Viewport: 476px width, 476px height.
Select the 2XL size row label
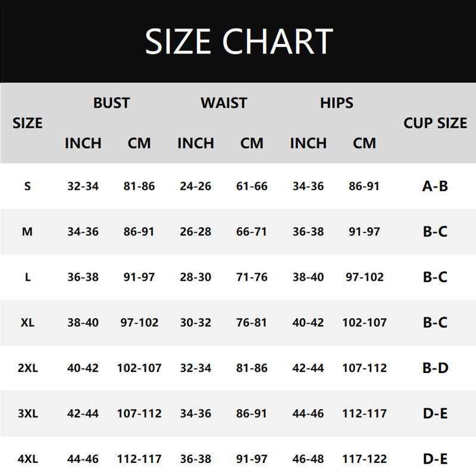pyautogui.click(x=27, y=368)
